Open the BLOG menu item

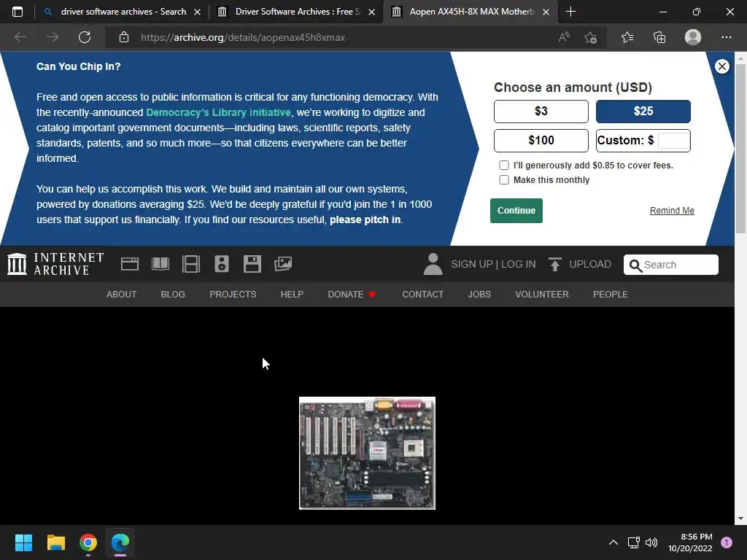173,295
